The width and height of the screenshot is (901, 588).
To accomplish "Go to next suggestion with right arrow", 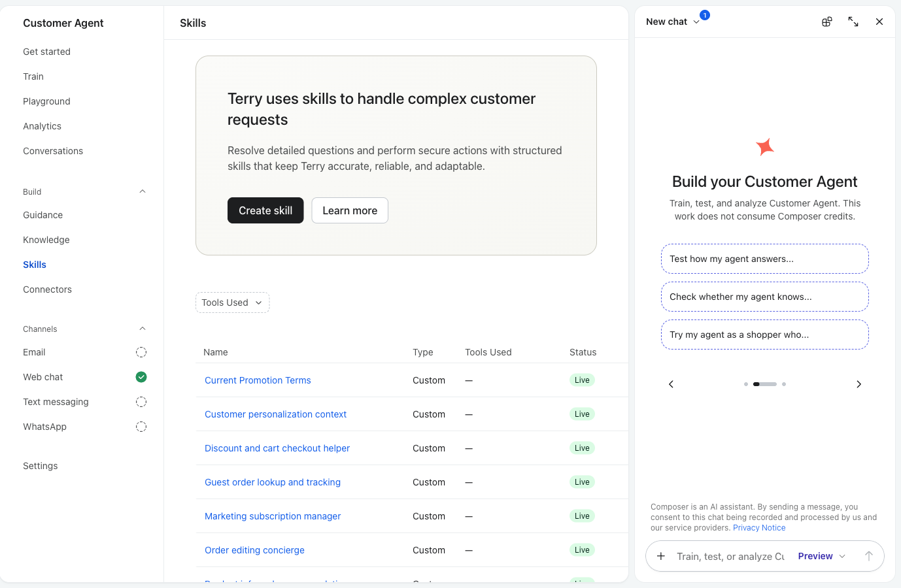I will (x=858, y=384).
